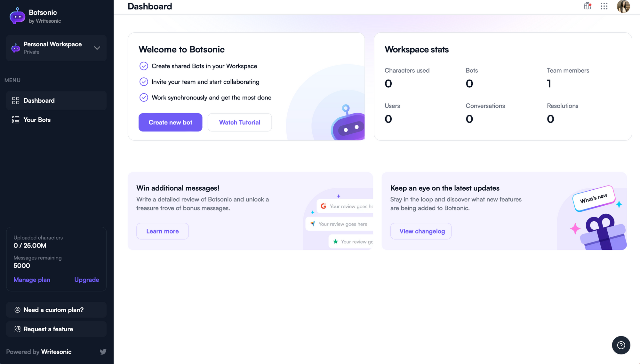This screenshot has width=640, height=364.
Task: Expand the Personal Workspace dropdown chevron
Action: (97, 48)
